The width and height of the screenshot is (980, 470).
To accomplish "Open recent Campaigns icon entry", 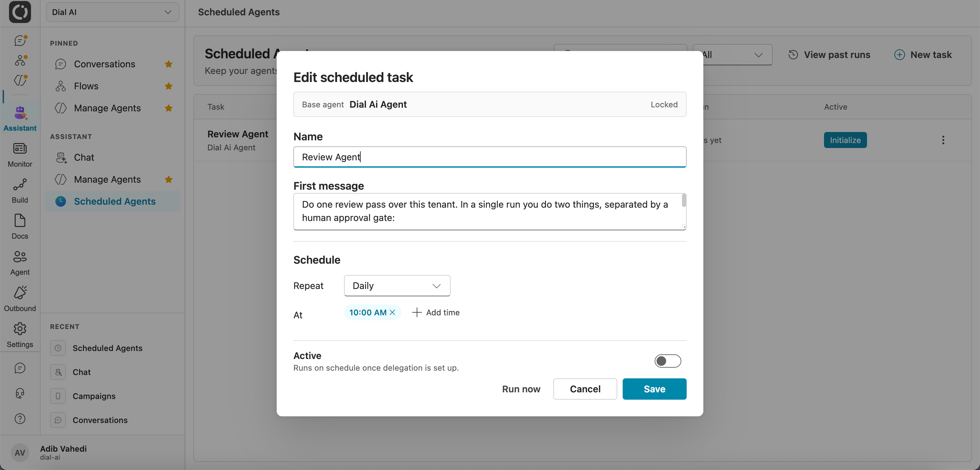I will coord(58,396).
